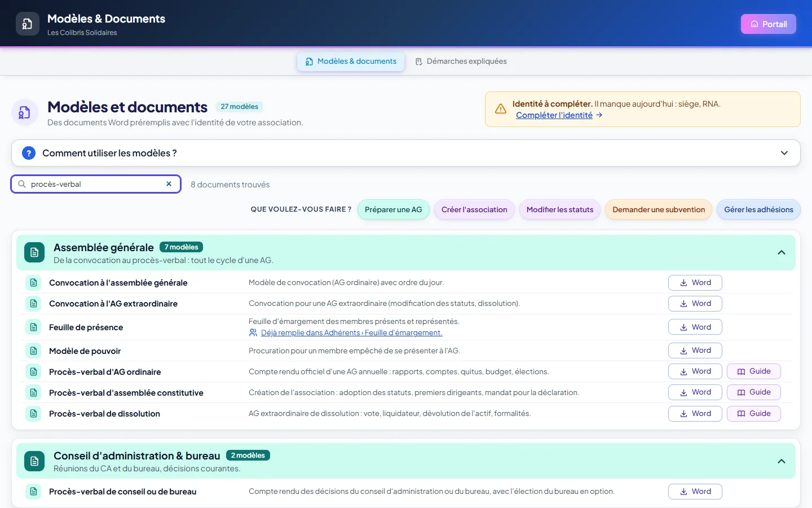Viewport: 812px width, 508px height.
Task: Click file icon of Procès-verbal d'AG ordinaire
Action: coord(33,372)
